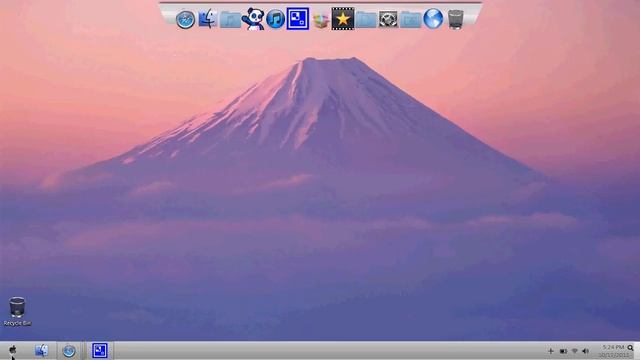
Task: Open the blue globe network icon
Action: point(433,19)
